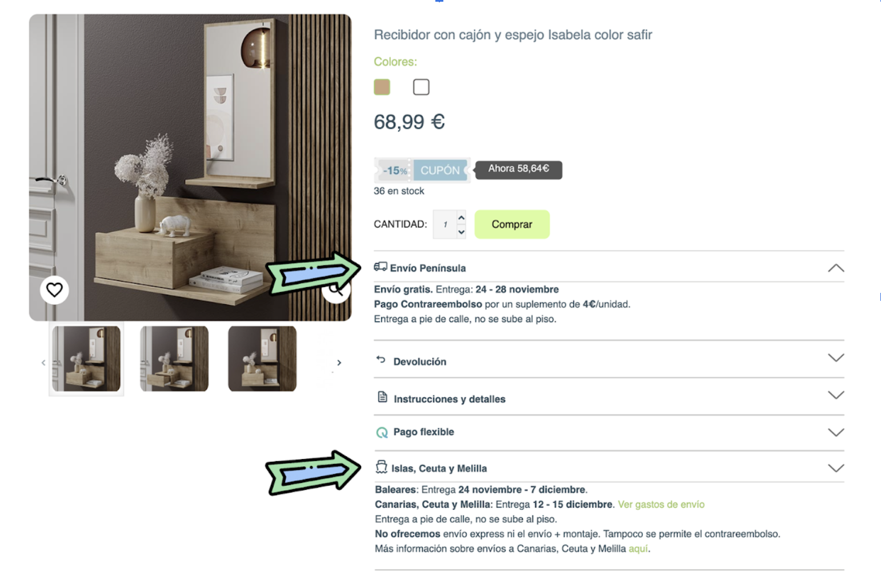The image size is (881, 588).
Task: Show next thumbnails with right arrow
Action: click(339, 363)
